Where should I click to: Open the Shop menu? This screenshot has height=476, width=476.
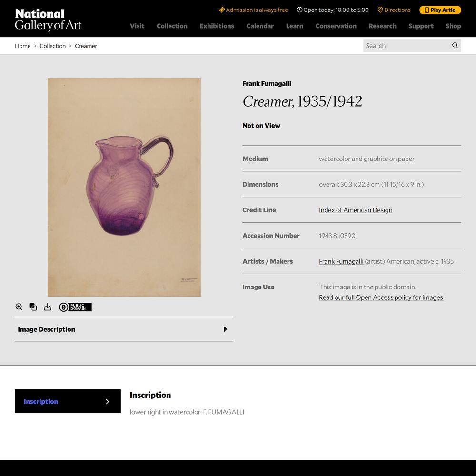(453, 26)
